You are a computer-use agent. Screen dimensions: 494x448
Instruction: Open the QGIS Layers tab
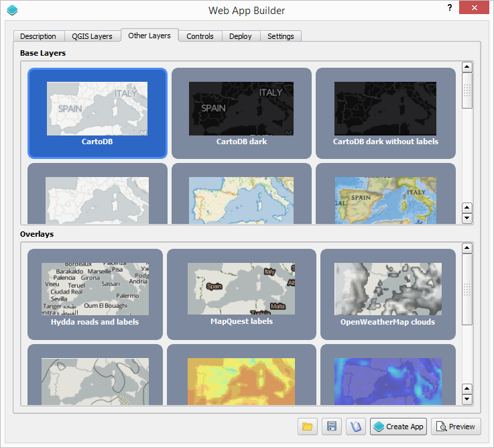click(92, 36)
